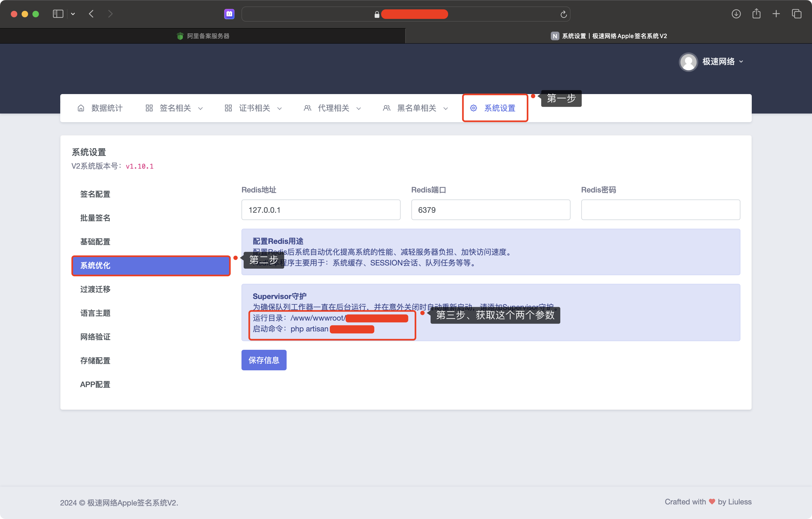
Task: Open the Share menu icon
Action: (x=756, y=14)
